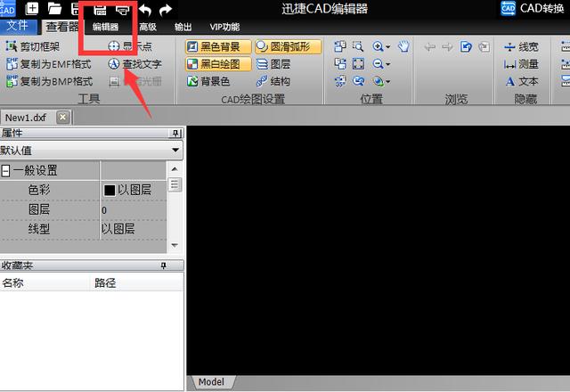
Task: Toggle 文本 text display
Action: [x=522, y=81]
